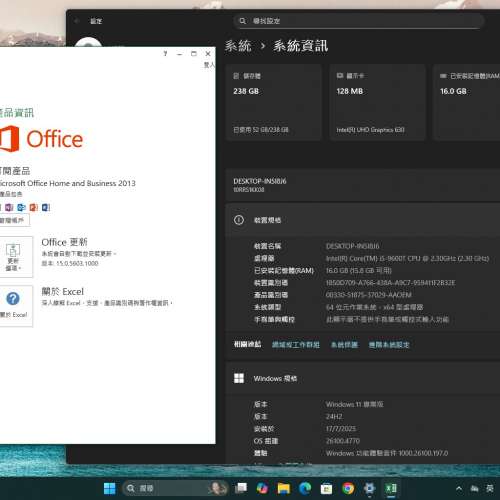Click the Office logo in product info
Screen dimensions: 500x500
41,139
